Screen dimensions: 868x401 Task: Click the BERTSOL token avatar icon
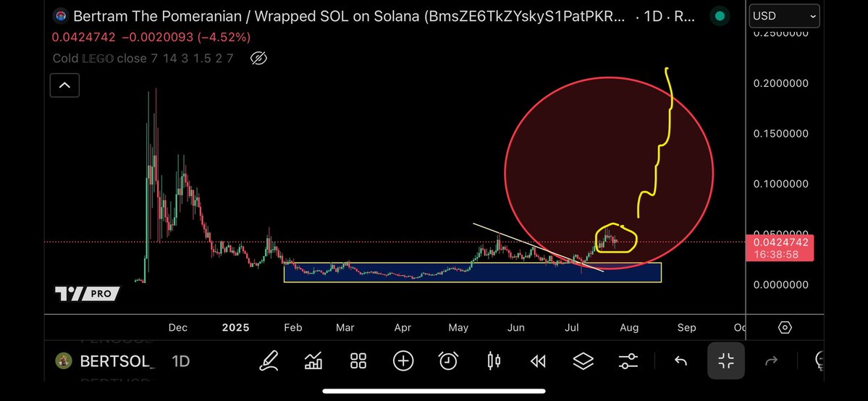click(64, 361)
